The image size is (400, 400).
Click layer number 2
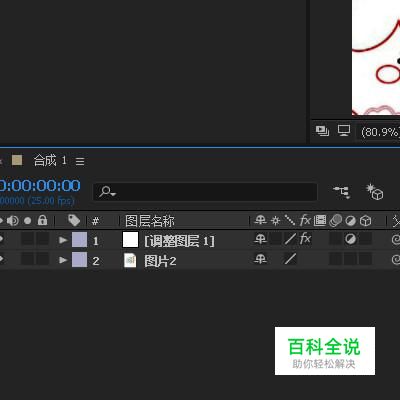(96, 261)
